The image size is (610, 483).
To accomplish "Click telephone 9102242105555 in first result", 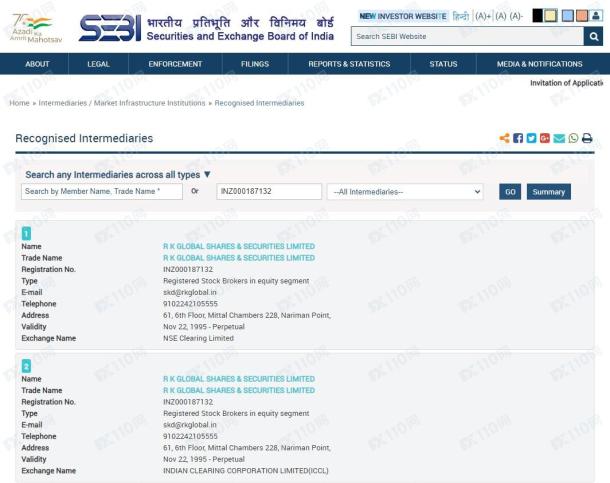I will (x=190, y=304).
